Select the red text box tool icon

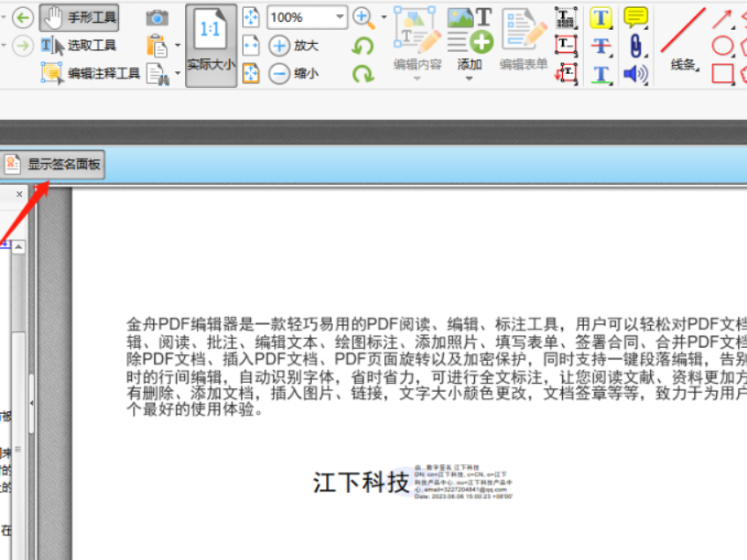pos(566,46)
